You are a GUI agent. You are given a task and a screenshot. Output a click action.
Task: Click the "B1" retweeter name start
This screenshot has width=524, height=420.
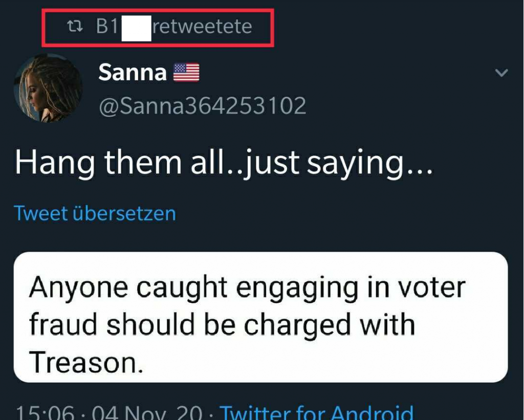click(107, 27)
